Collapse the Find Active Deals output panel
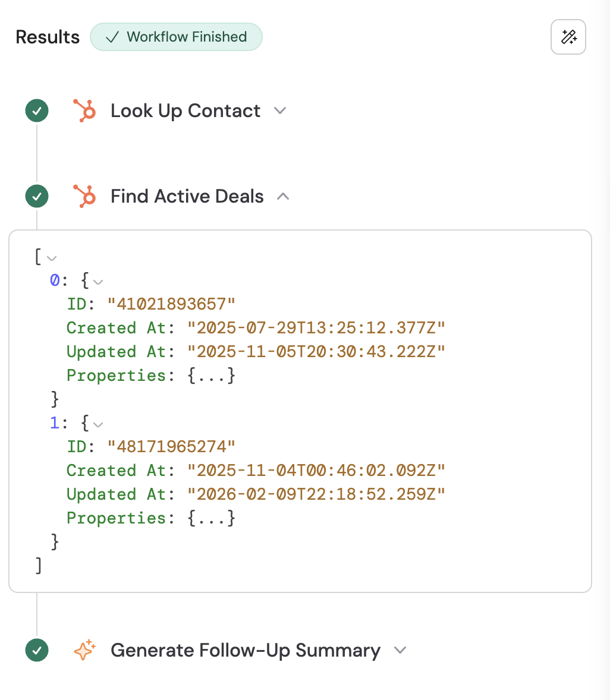The width and height of the screenshot is (610, 700). pyautogui.click(x=284, y=196)
